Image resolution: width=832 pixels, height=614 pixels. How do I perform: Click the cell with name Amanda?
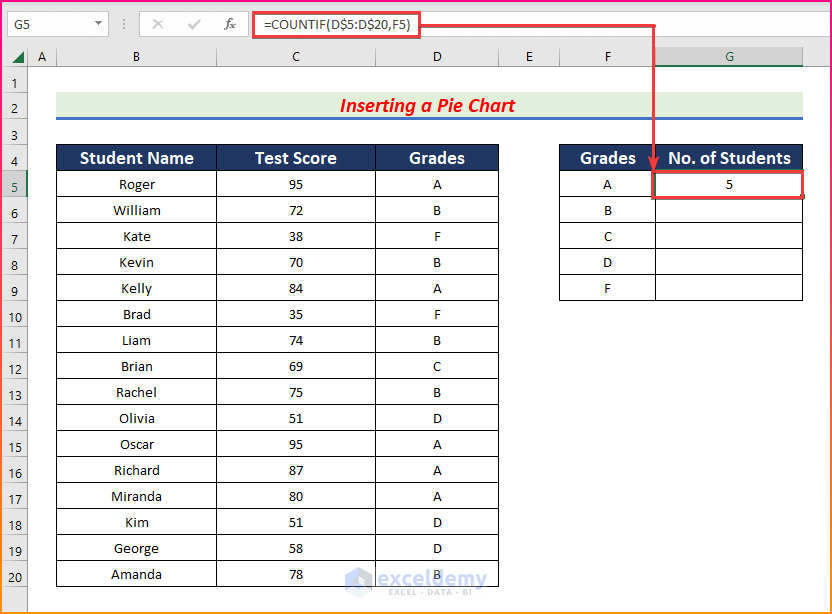(136, 574)
